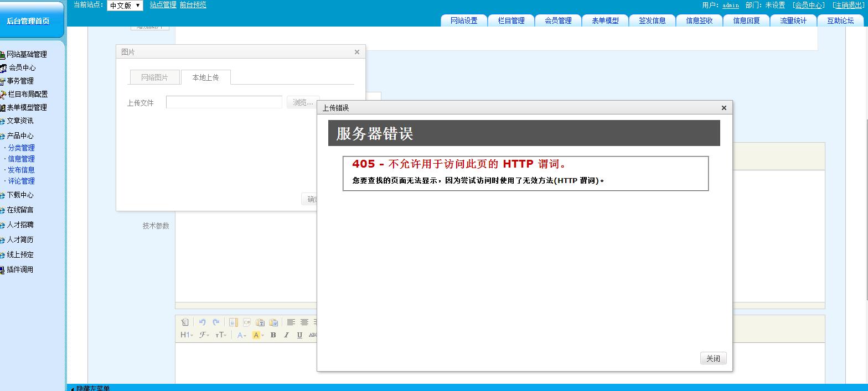Viewport: 868px width, 391px height.
Task: Open 信息管理 under 产品中心
Action: pos(21,159)
